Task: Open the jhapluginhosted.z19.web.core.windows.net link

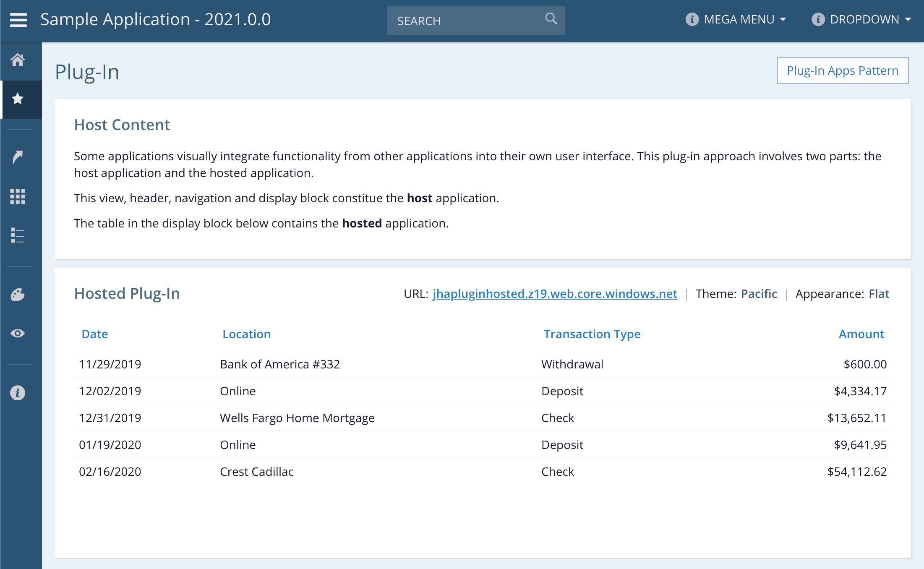Action: pyautogui.click(x=555, y=294)
